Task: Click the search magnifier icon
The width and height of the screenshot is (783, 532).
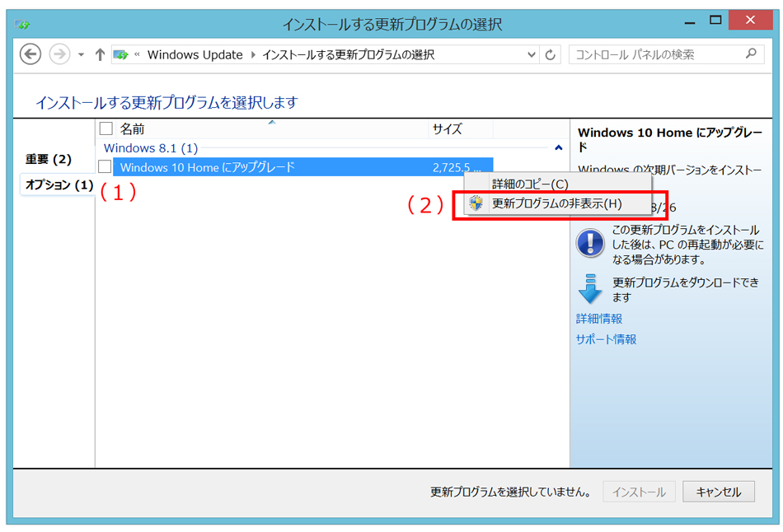Action: point(751,54)
